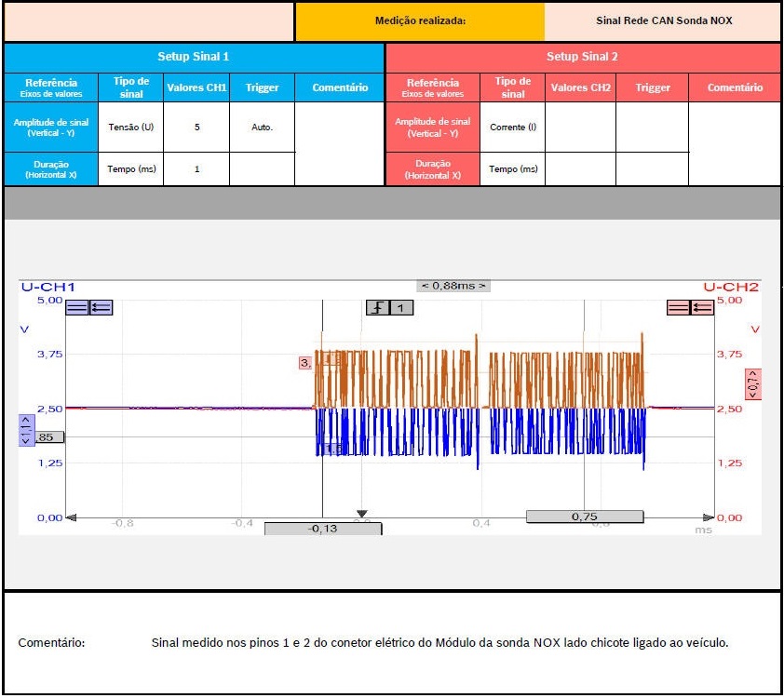Click the Setup Sinal 1 header
Screen dimensions: 784x698
pos(194,57)
